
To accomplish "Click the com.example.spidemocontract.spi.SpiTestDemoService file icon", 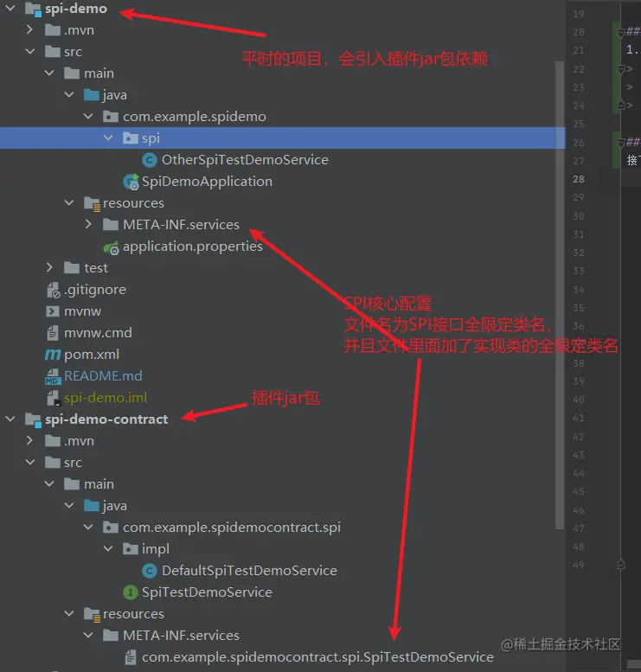I will point(131,657).
